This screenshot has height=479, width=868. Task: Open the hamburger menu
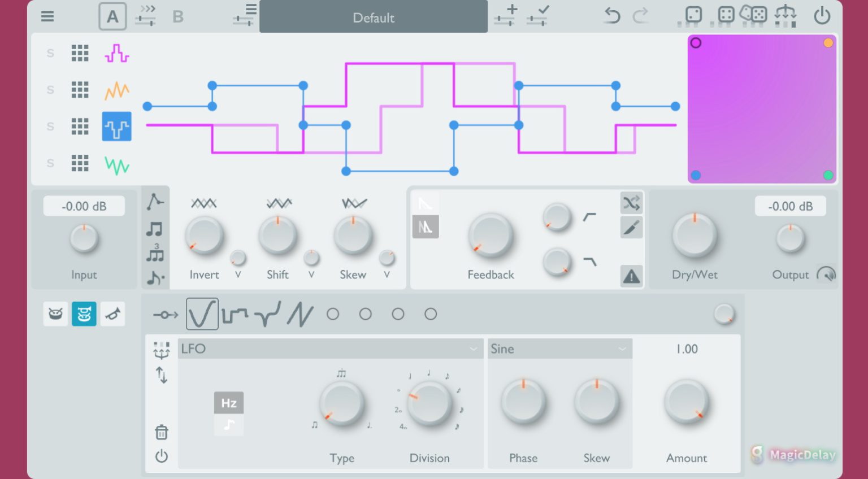(47, 16)
